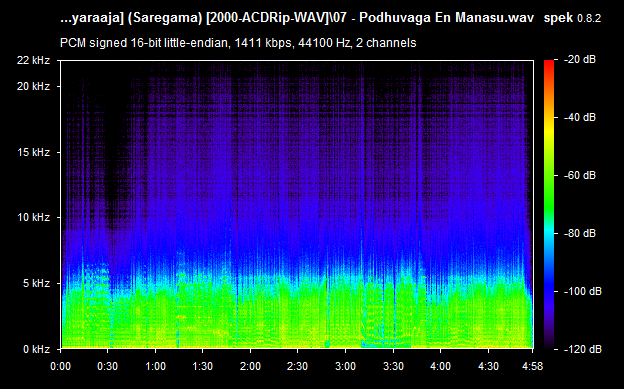This screenshot has height=389, width=624.
Task: Click the 20 kHz frequency axis label
Action: tap(33, 86)
